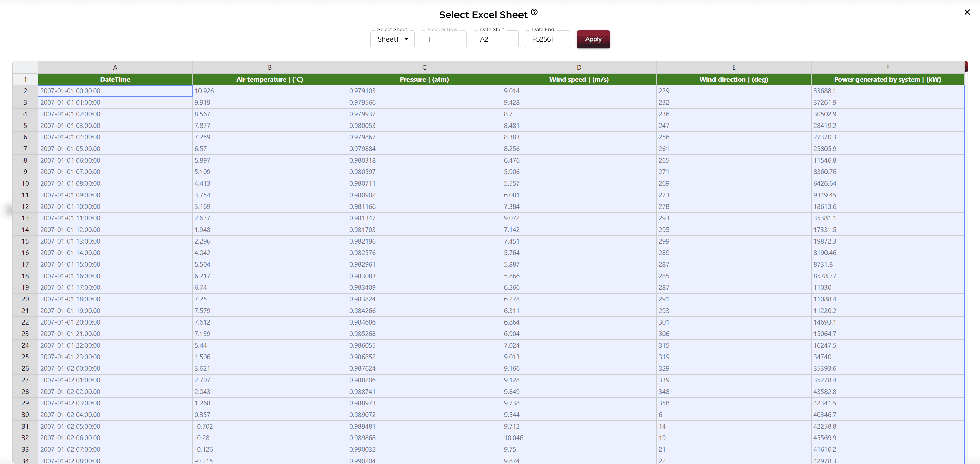Click the Power generated by system header cell
The width and height of the screenshot is (980, 464).
click(887, 79)
